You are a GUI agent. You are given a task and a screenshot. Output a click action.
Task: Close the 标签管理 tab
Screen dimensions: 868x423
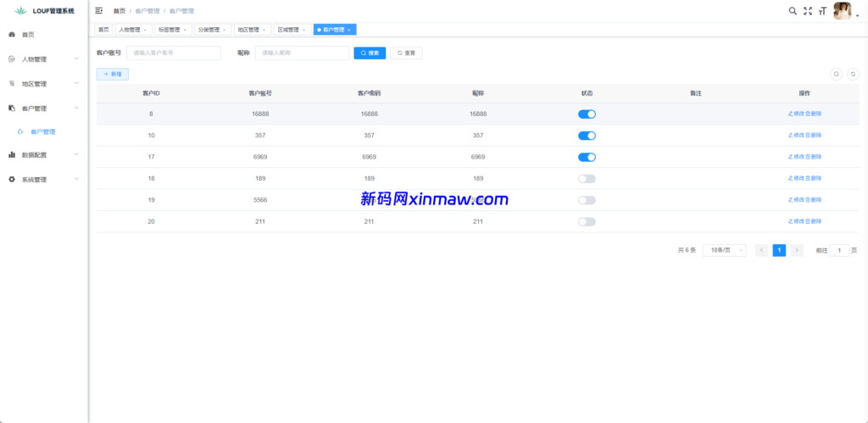184,30
